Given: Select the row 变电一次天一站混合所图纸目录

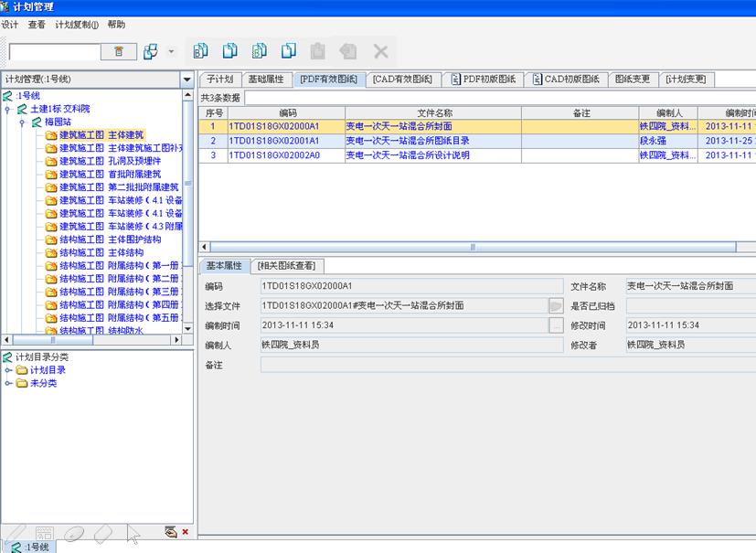Looking at the screenshot, I should click(x=407, y=141).
